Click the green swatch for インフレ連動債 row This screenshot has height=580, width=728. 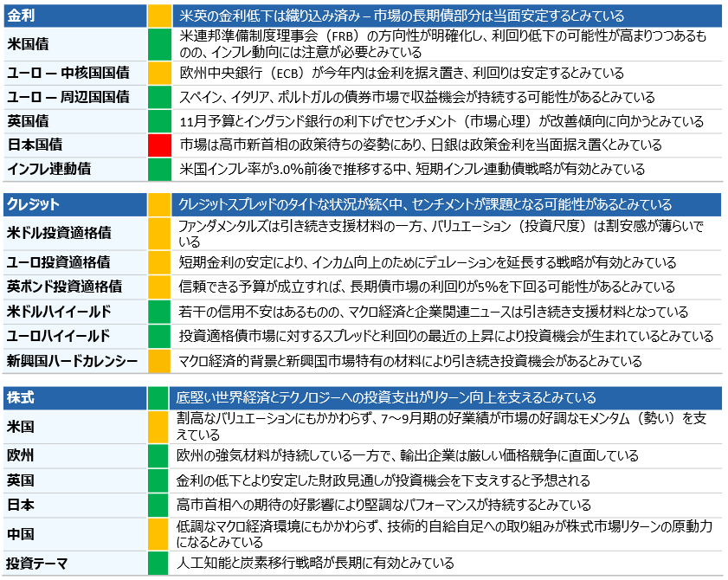(160, 169)
